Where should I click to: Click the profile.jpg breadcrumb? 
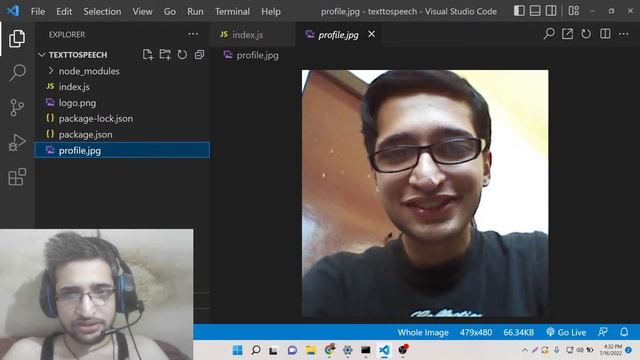click(x=251, y=55)
